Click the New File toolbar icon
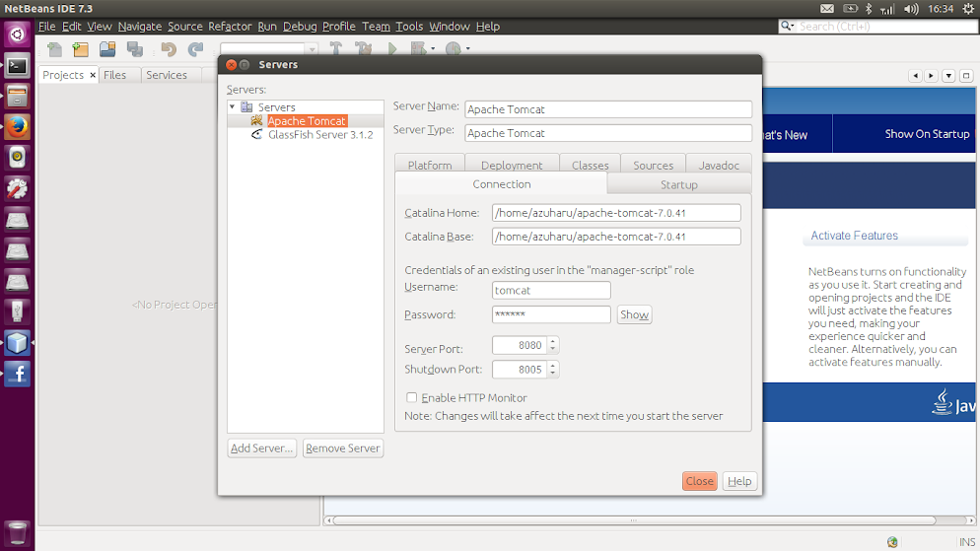980x551 pixels. (54, 49)
